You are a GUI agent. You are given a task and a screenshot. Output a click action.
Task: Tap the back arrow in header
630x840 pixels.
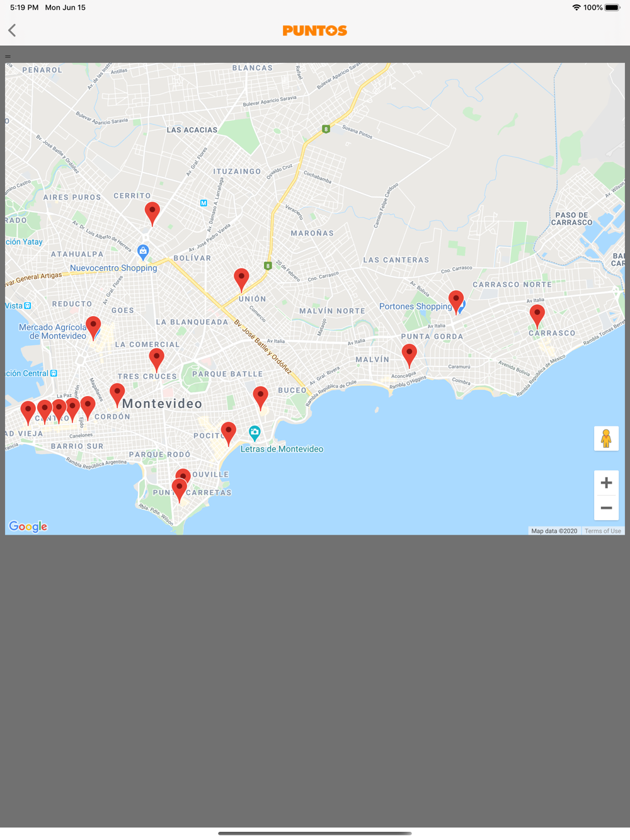click(x=12, y=30)
